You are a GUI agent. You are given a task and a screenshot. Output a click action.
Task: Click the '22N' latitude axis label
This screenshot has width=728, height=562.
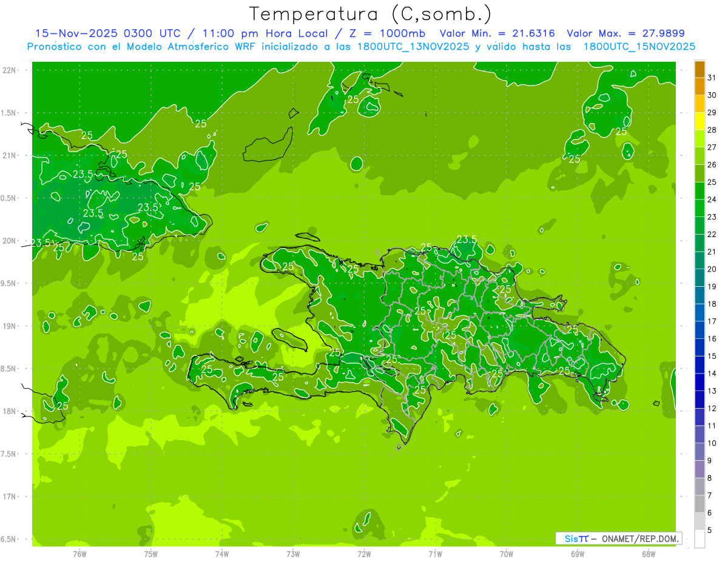[x=9, y=70]
